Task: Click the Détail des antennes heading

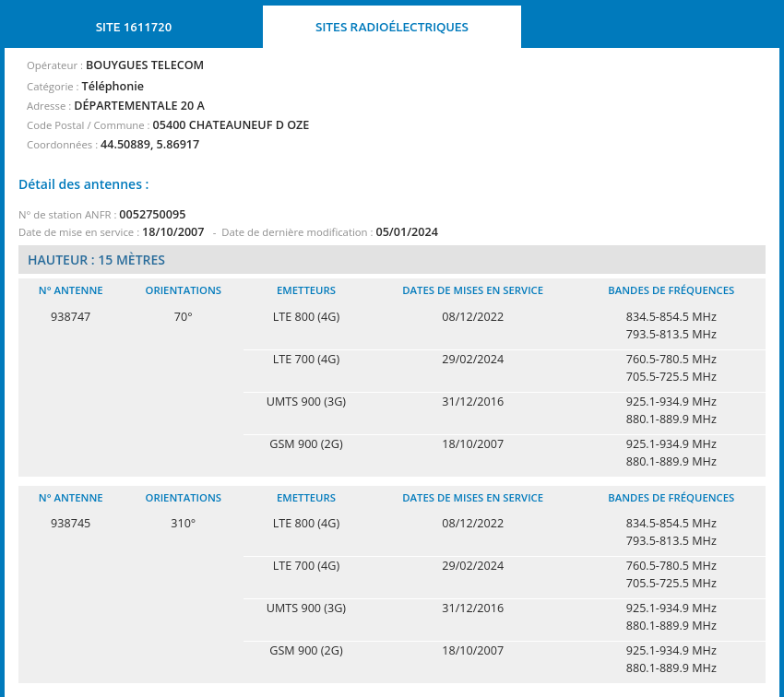Action: [84, 184]
